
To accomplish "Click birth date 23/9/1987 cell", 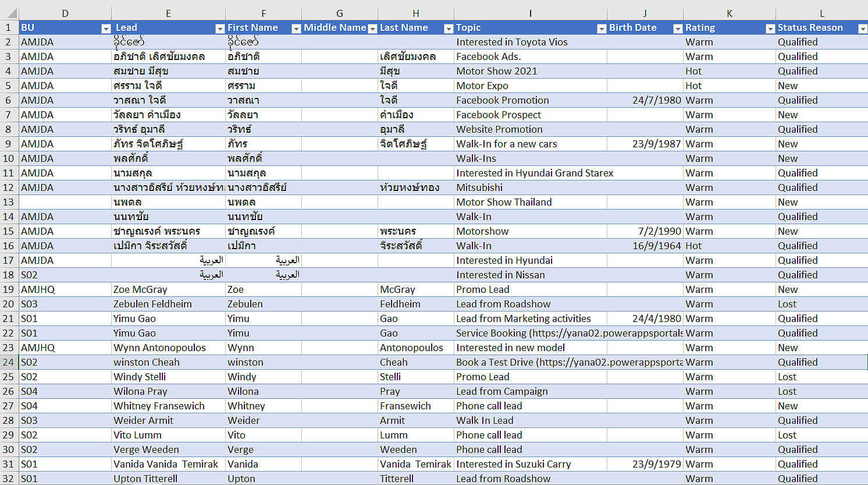I will tap(645, 144).
